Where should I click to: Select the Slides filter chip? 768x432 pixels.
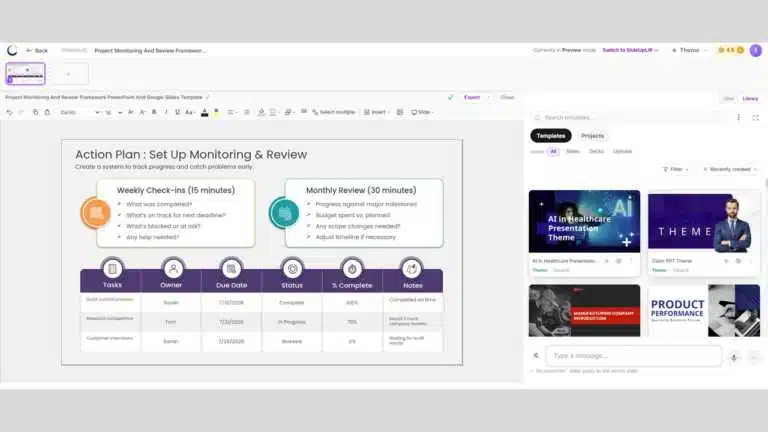(573, 151)
